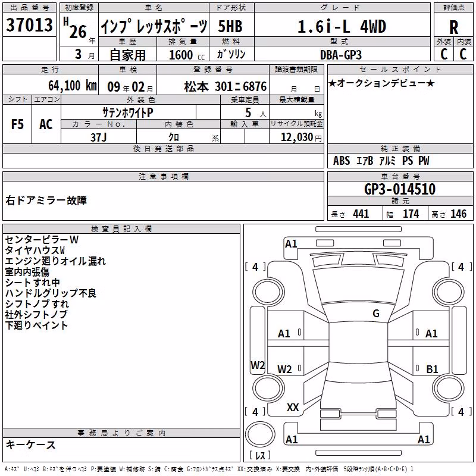
Task: Click the seating capacity 5人
Action: (256, 113)
